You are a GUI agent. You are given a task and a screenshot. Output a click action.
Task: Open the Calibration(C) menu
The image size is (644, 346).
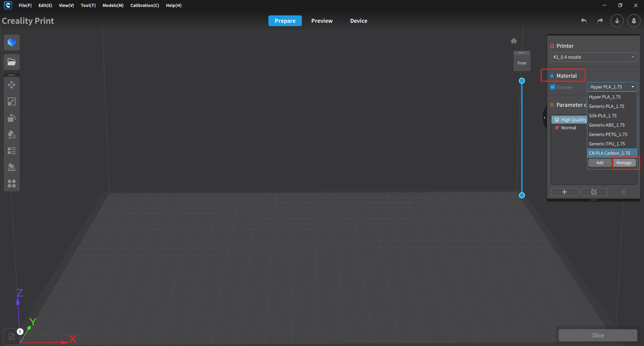[145, 5]
